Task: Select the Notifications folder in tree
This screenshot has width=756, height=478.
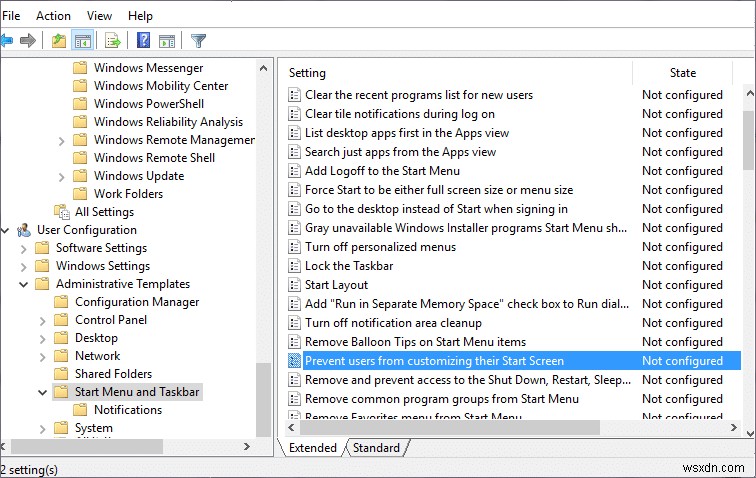Action: 127,410
